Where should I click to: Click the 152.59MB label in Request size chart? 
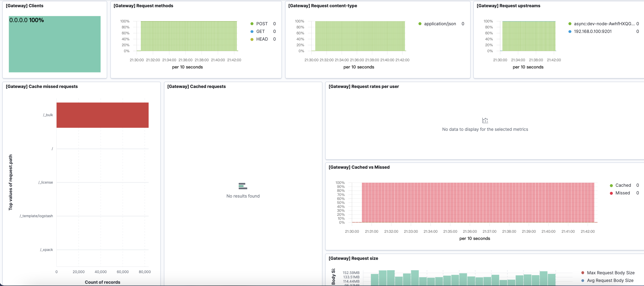(351, 273)
